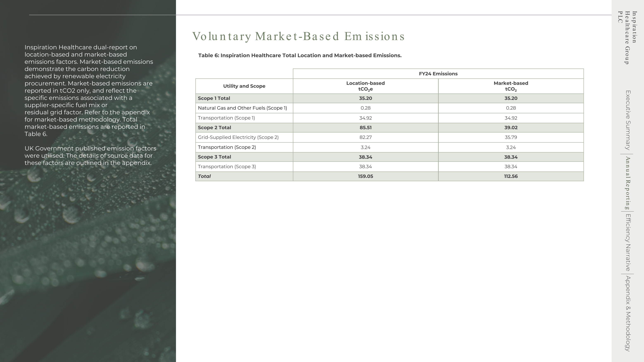Click the Utility and Scope column header

(244, 86)
